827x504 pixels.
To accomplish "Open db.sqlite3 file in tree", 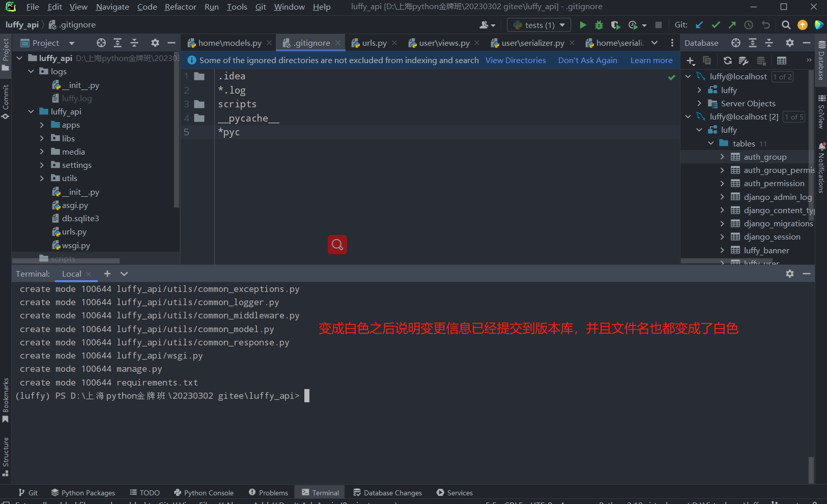I will pyautogui.click(x=80, y=219).
